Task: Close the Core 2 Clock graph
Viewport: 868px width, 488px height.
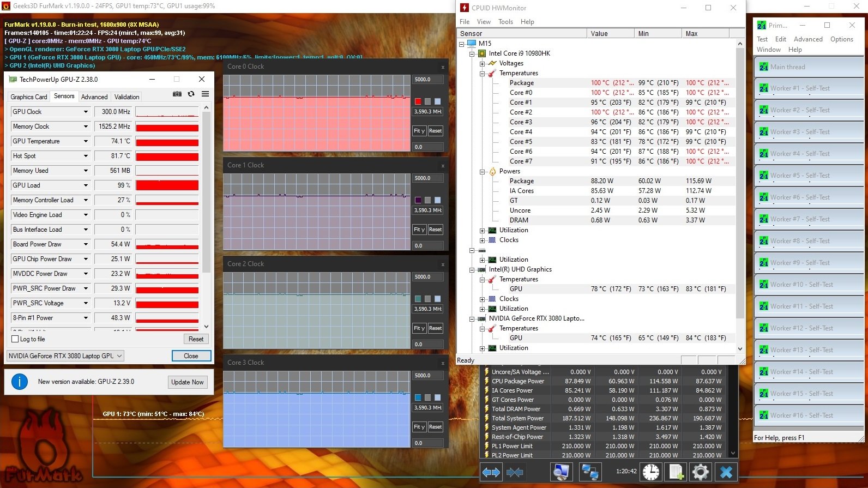Action: coord(443,264)
